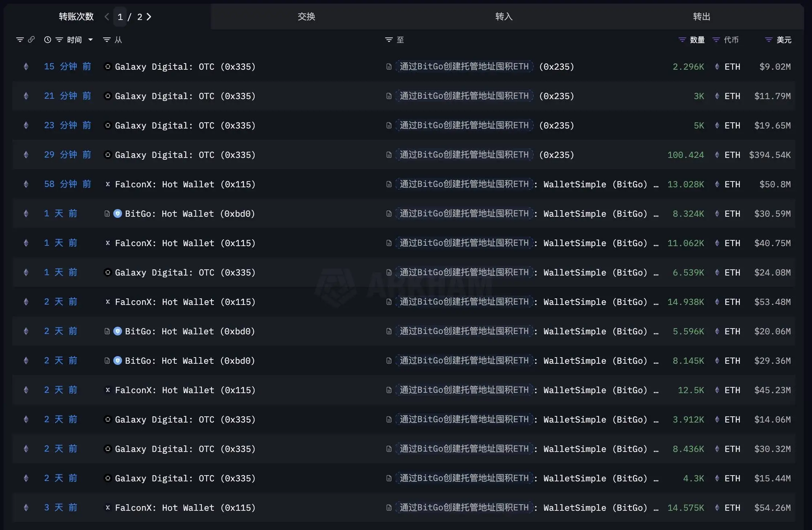812x530 pixels.
Task: Open the 代币 column filter
Action: (715, 40)
